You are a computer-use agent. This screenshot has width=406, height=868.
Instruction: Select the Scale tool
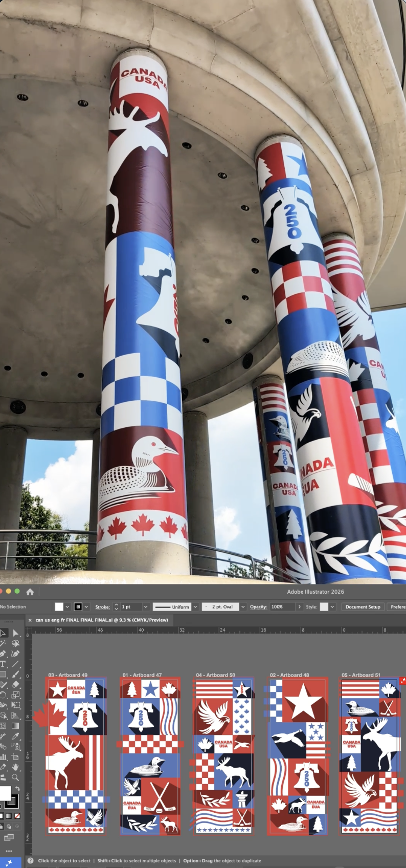click(15, 695)
